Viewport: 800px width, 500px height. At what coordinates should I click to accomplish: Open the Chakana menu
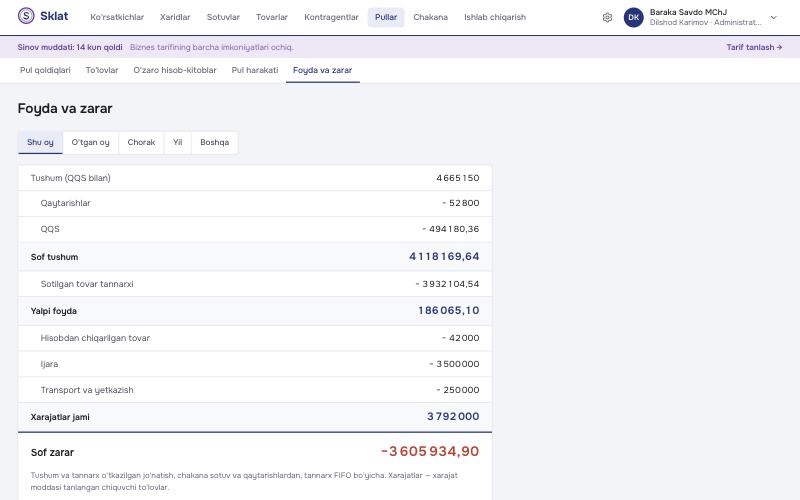pos(430,17)
